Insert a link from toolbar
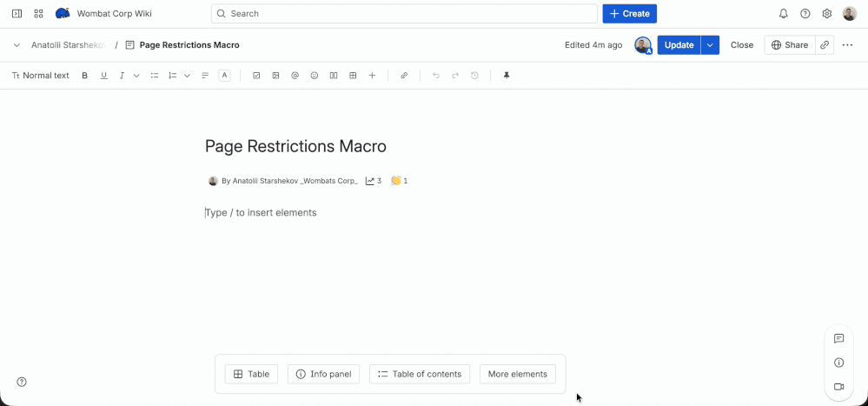Viewport: 868px width, 406px height. pyautogui.click(x=404, y=76)
